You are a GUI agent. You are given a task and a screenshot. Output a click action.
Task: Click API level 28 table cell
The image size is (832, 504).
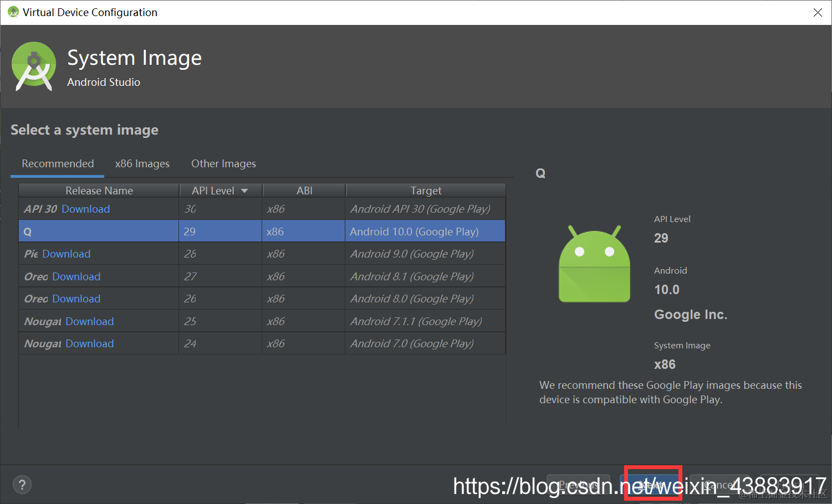tap(221, 254)
